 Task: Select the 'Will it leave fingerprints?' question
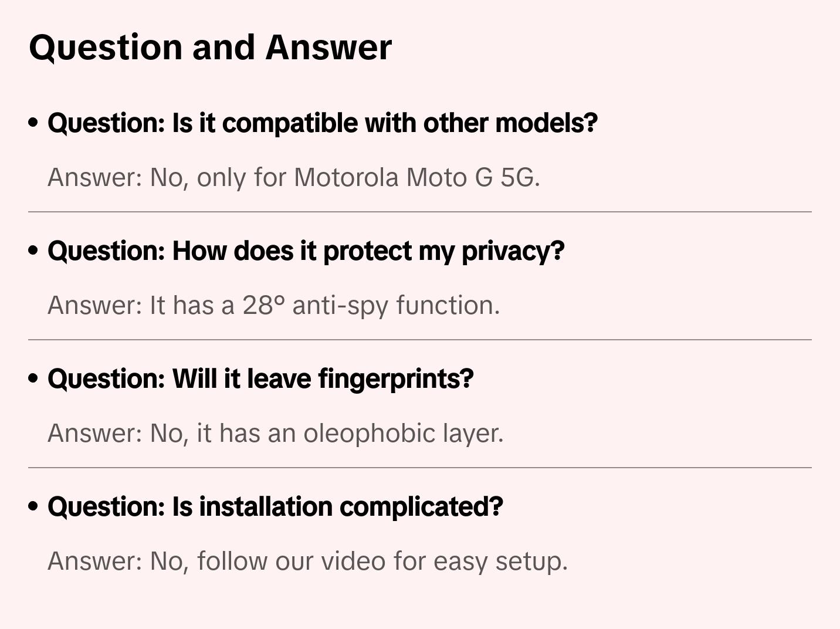pyautogui.click(x=260, y=379)
